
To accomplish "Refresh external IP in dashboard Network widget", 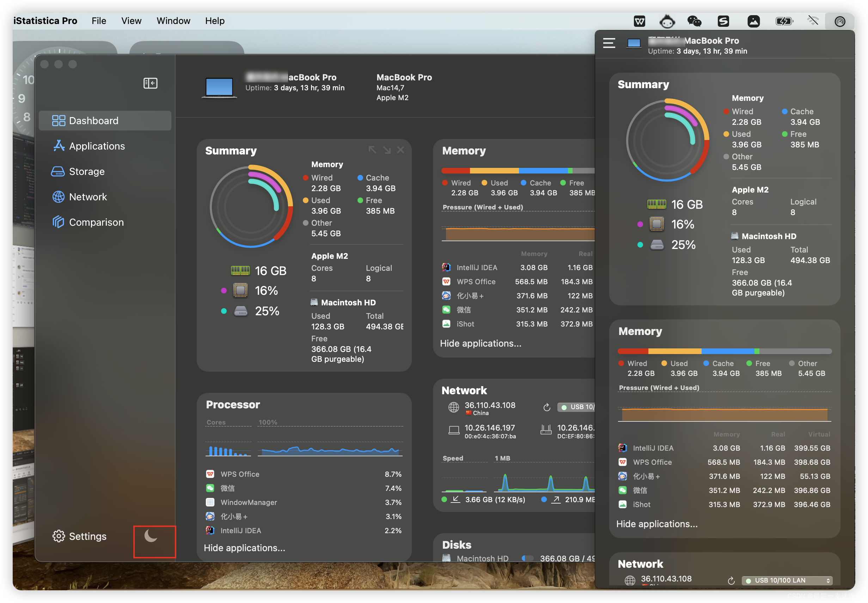I will 546,407.
